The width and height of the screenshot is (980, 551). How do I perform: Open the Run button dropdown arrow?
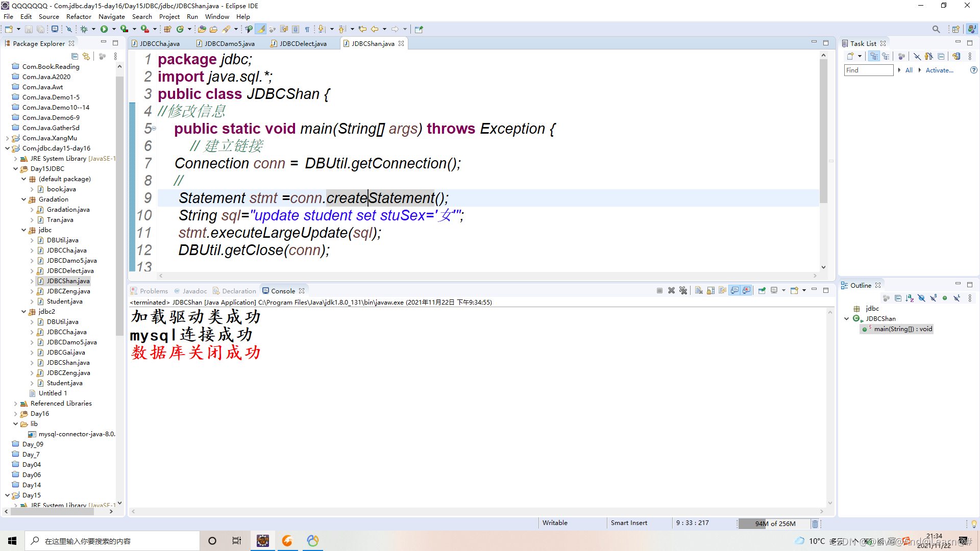[x=114, y=29]
